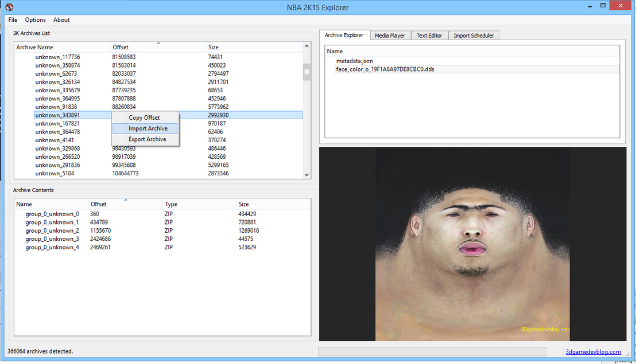
Task: Sort archive contents by Size column header
Action: 273,204
